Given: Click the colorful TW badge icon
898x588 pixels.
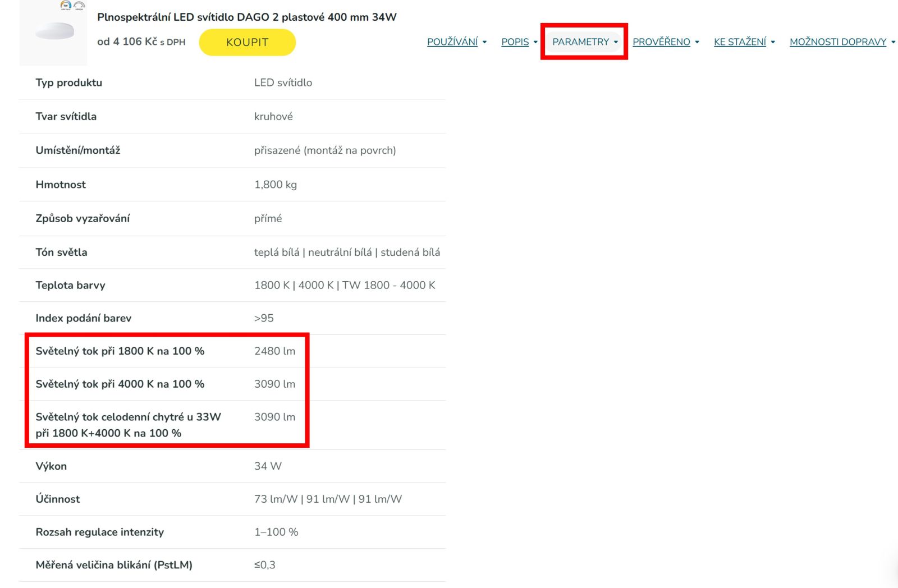Looking at the screenshot, I should click(x=66, y=6).
